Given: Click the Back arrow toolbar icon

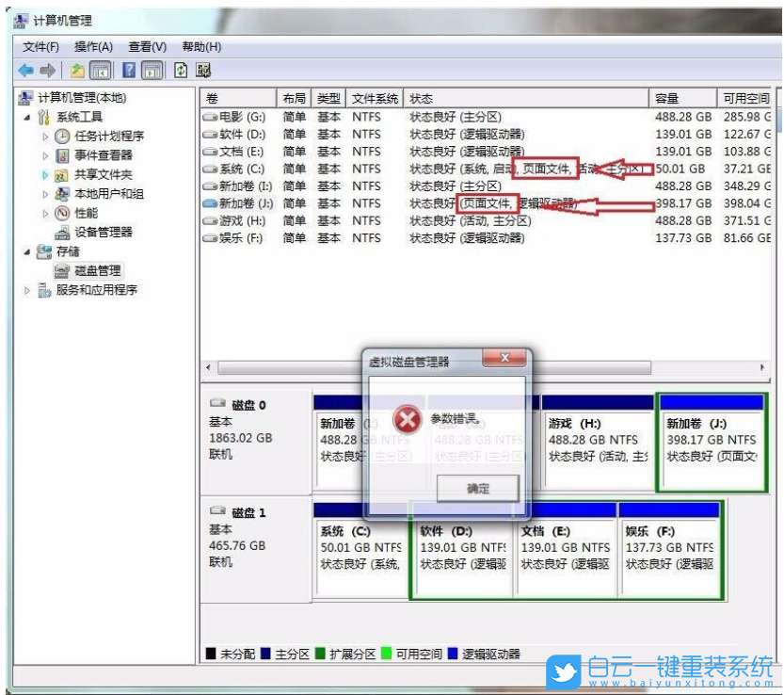Looking at the screenshot, I should 25,70.
